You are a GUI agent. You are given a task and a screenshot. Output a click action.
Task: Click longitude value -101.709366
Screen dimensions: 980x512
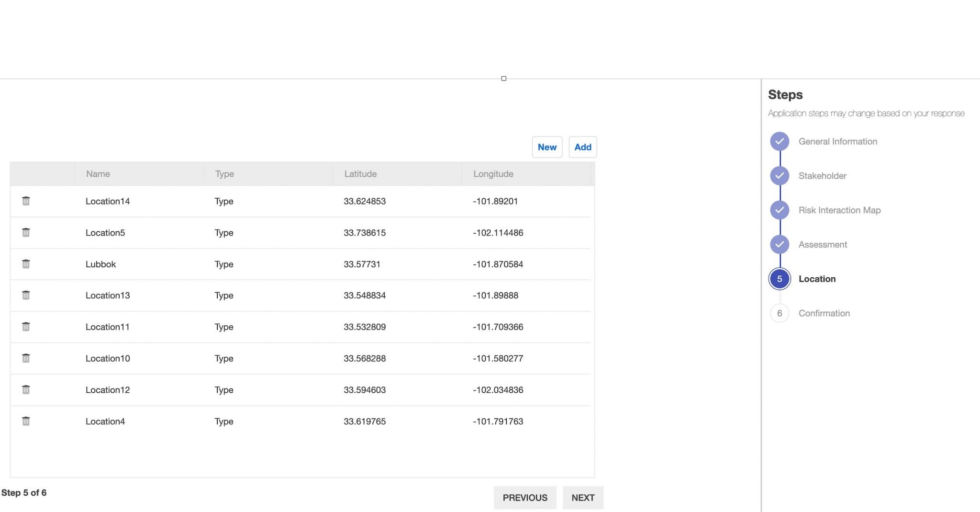[498, 327]
